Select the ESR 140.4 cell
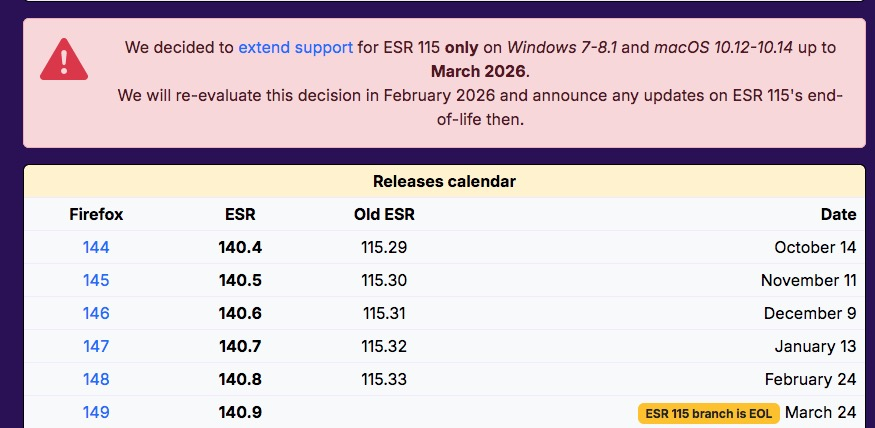Viewport: 875px width, 428px height. click(x=240, y=247)
